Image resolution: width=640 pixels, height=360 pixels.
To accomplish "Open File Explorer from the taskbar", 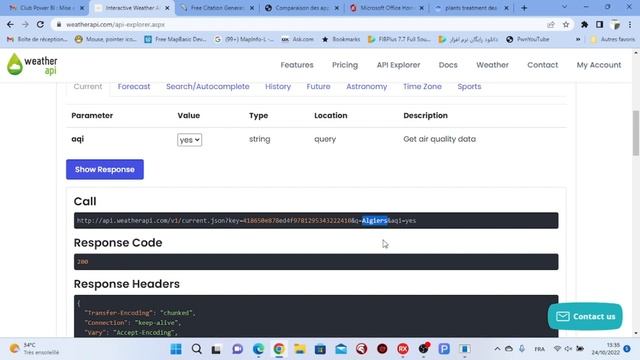I will coord(300,349).
